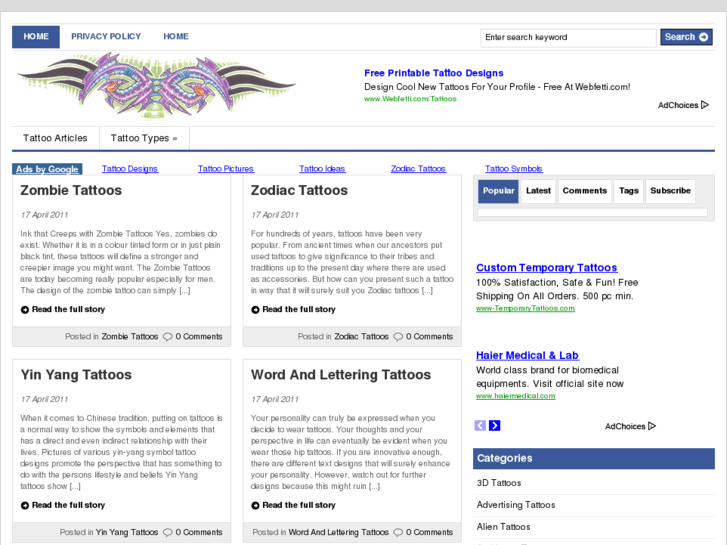Screen dimensions: 727x545
Task: Open Zombie Tattoos category in post footer
Action: [130, 337]
